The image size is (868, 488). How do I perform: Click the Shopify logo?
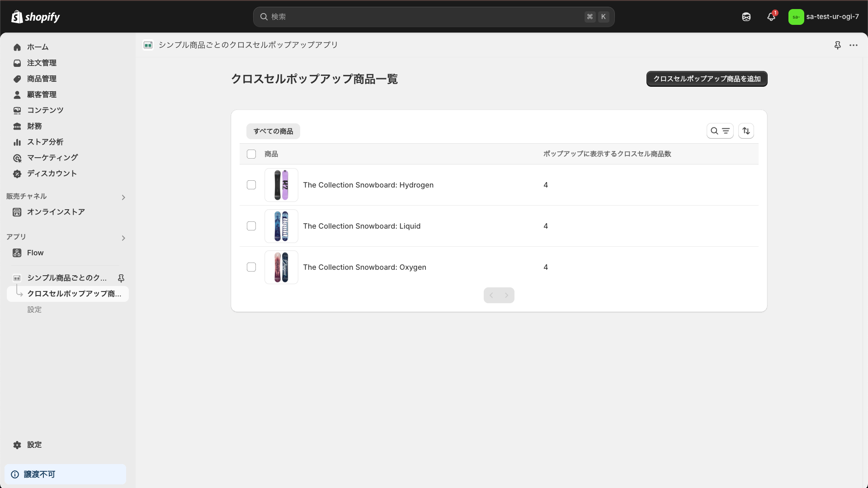point(36,17)
